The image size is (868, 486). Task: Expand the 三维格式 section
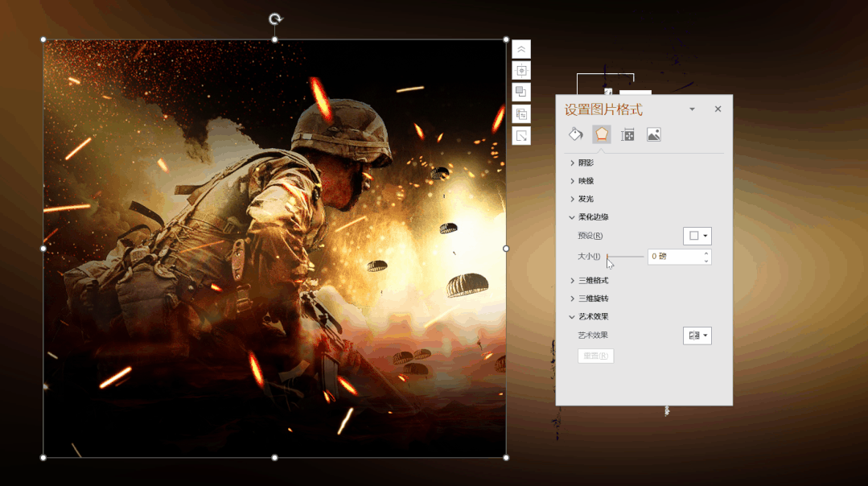click(x=589, y=281)
